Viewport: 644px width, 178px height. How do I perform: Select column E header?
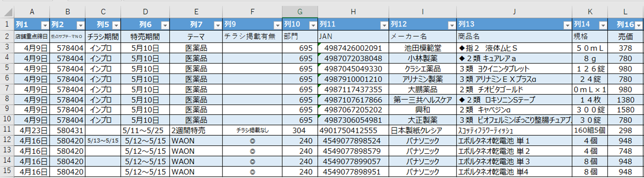click(196, 12)
